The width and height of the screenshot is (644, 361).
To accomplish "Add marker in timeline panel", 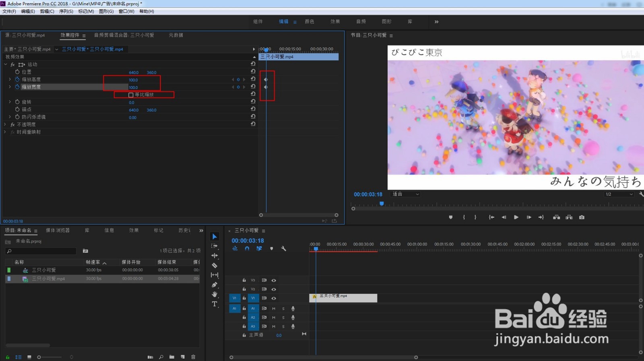I will 272,249.
